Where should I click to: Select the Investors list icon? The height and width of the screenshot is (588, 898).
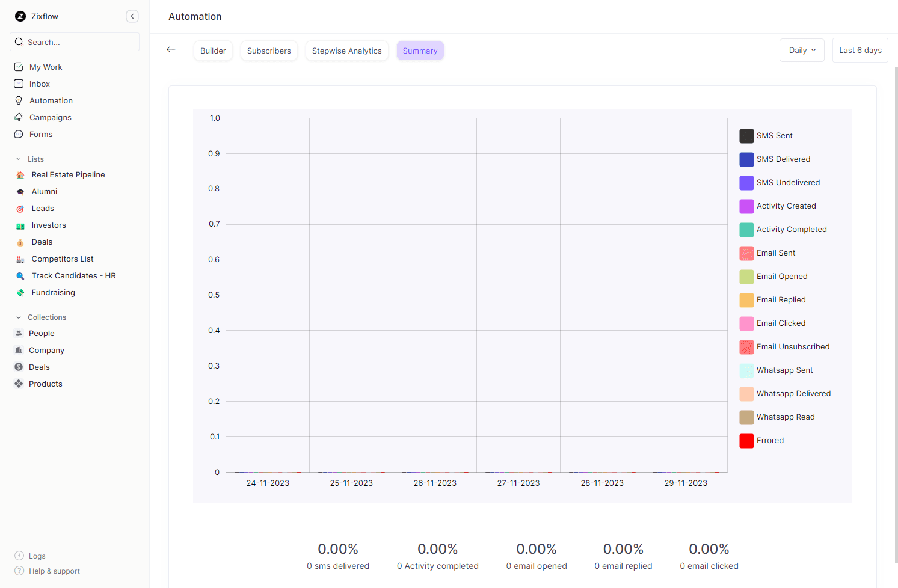[19, 225]
